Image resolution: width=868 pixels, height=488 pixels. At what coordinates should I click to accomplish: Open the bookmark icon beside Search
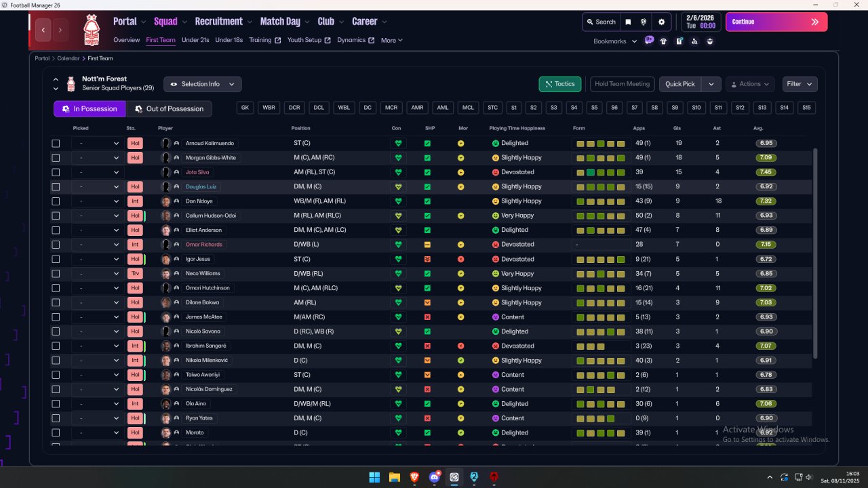pyautogui.click(x=628, y=22)
